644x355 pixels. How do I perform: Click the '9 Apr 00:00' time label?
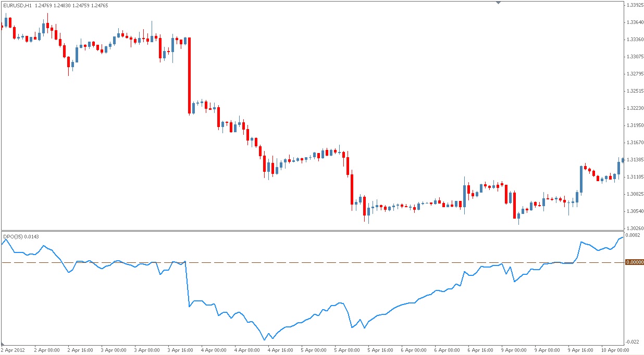[514, 350]
